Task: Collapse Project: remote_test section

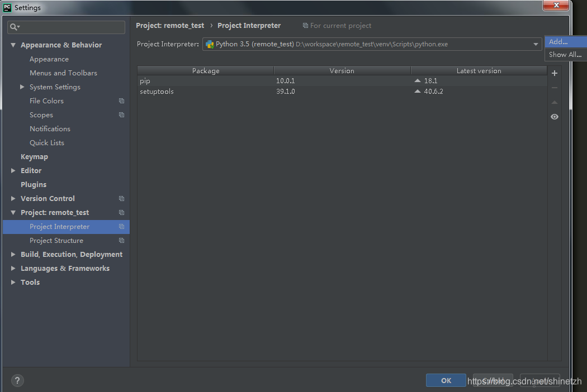Action: point(13,212)
